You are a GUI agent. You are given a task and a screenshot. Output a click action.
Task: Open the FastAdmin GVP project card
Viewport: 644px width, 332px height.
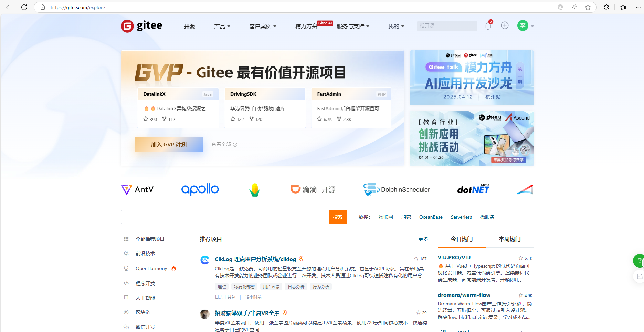pyautogui.click(x=351, y=108)
